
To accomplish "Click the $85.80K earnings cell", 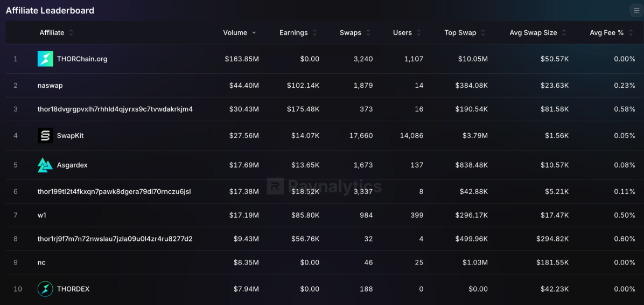I will 305,215.
